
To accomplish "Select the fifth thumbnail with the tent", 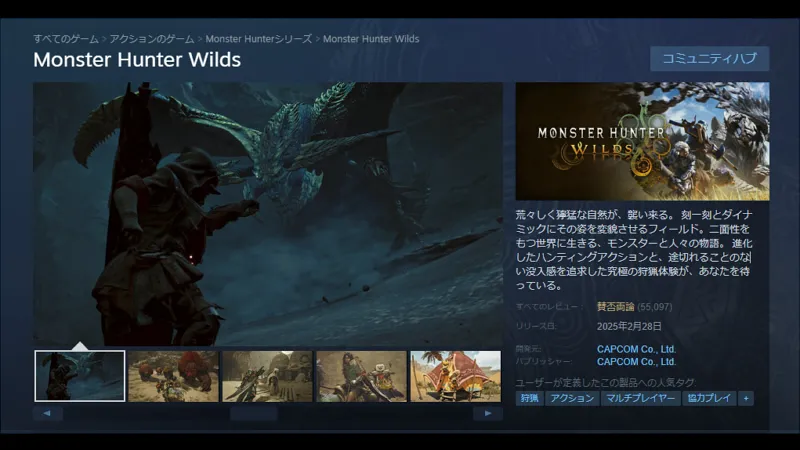I will click(x=455, y=376).
